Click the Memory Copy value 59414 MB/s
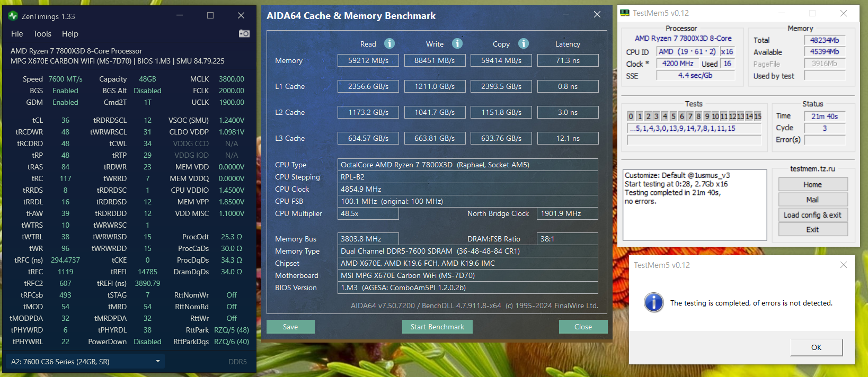868x377 pixels. click(x=501, y=60)
